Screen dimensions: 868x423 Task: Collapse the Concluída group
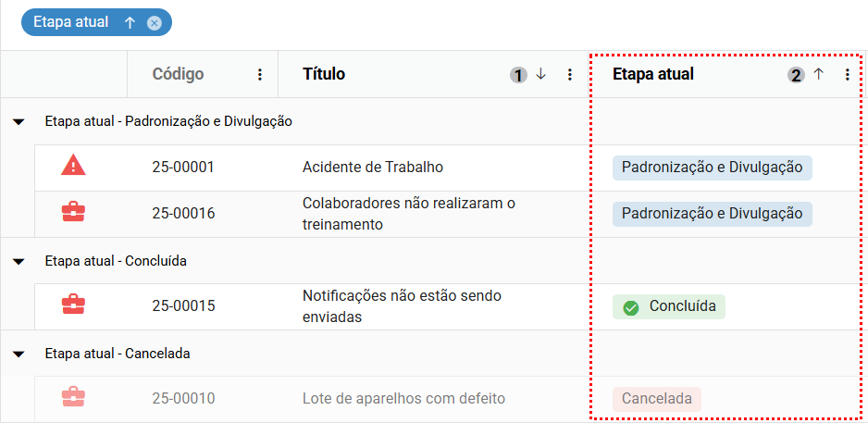pyautogui.click(x=19, y=261)
